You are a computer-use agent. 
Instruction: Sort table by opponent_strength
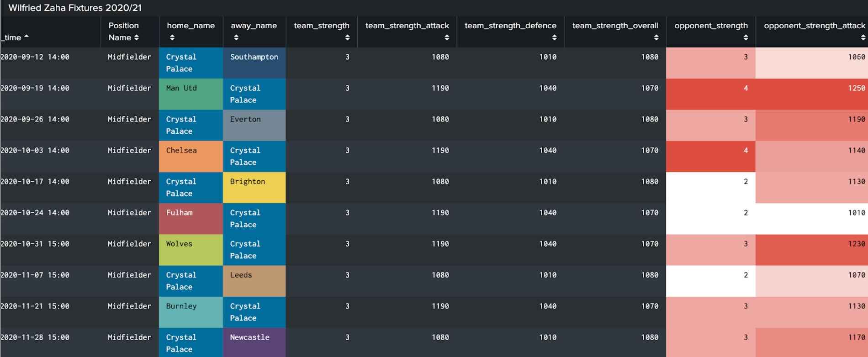click(746, 37)
